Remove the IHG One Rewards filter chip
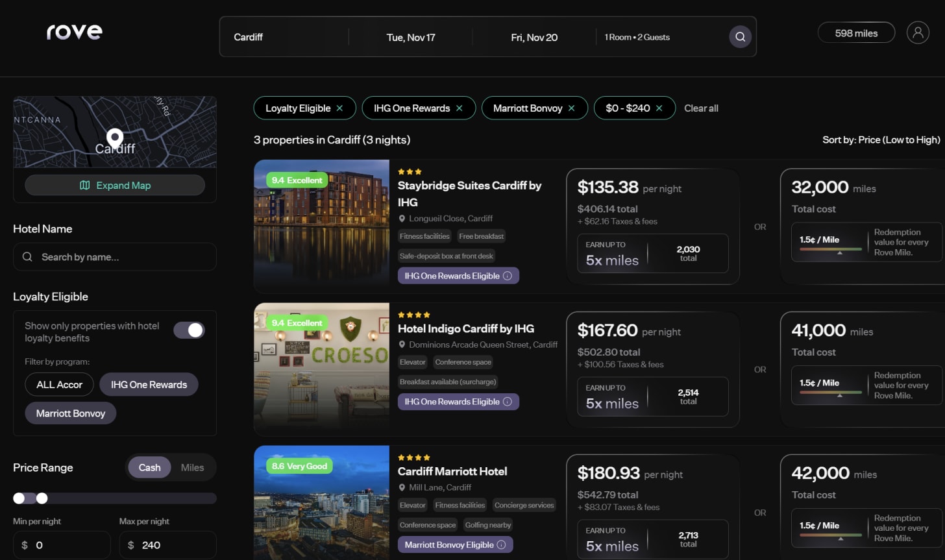 coord(460,108)
